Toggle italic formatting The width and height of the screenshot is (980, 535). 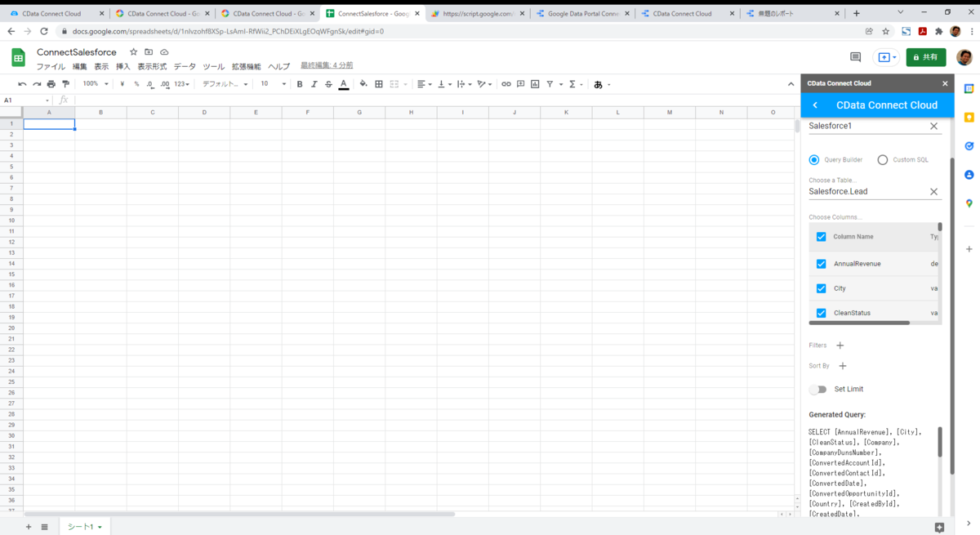[314, 84]
